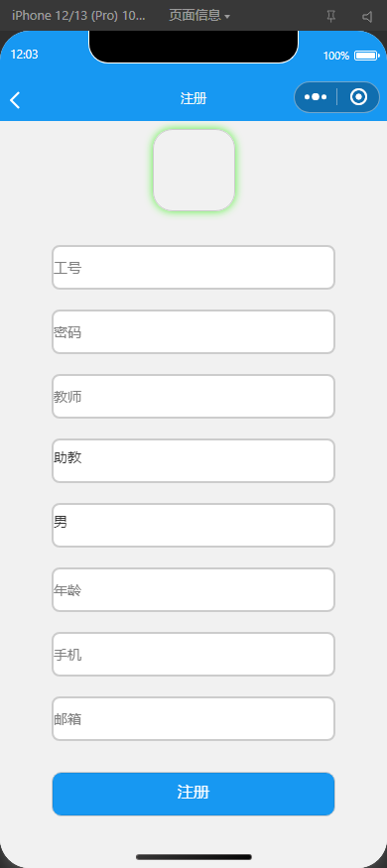Open the 页面信息 dropdown
This screenshot has height=868, width=387.
click(x=199, y=16)
